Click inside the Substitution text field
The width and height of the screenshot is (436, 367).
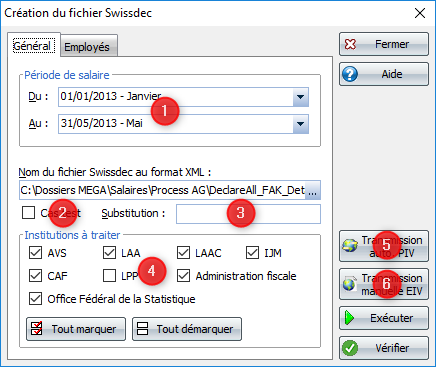248,214
